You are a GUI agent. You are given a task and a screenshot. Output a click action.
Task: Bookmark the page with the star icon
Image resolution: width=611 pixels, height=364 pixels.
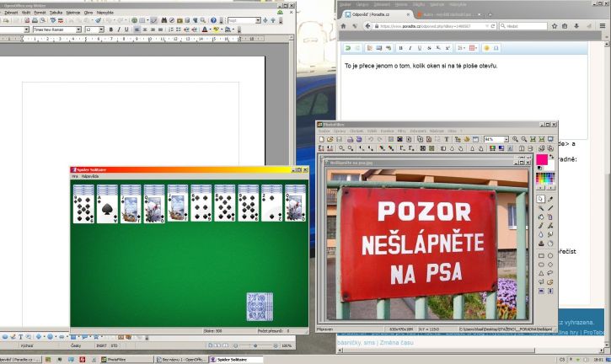555,26
